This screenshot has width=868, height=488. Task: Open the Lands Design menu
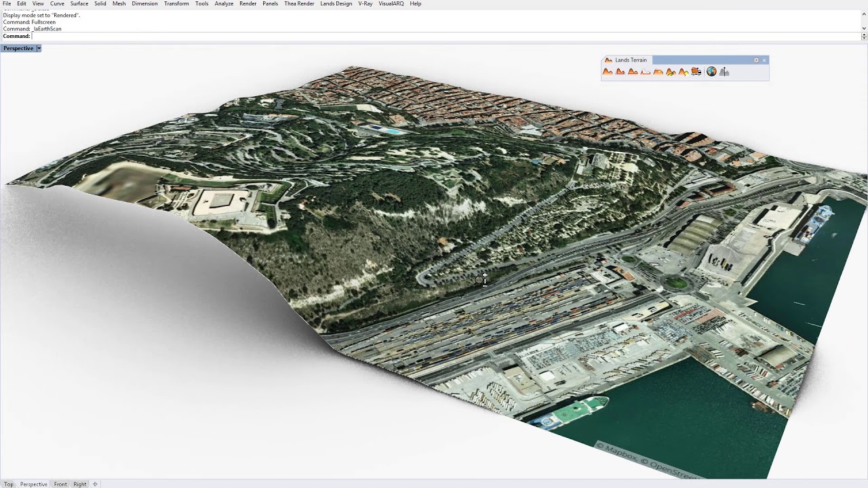[x=336, y=4]
